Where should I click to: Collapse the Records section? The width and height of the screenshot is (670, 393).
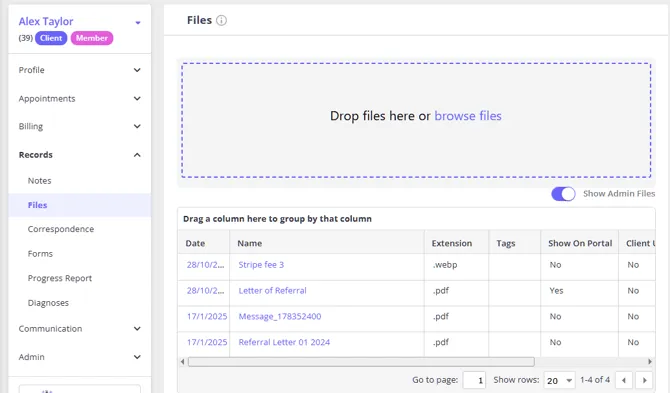[x=79, y=155]
